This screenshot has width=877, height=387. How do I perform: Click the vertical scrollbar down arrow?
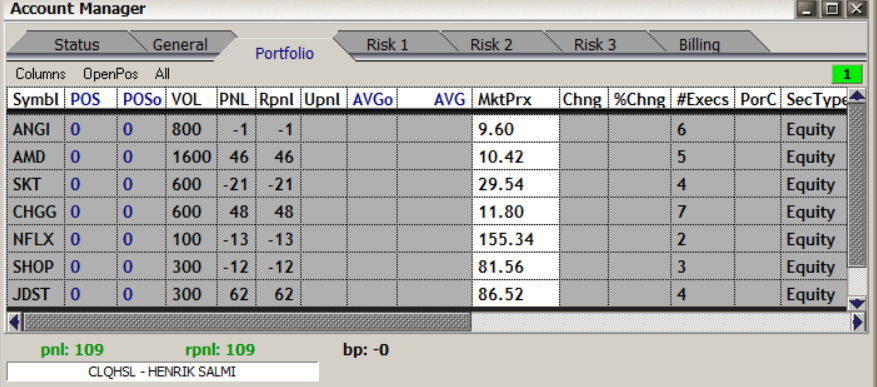click(x=857, y=303)
